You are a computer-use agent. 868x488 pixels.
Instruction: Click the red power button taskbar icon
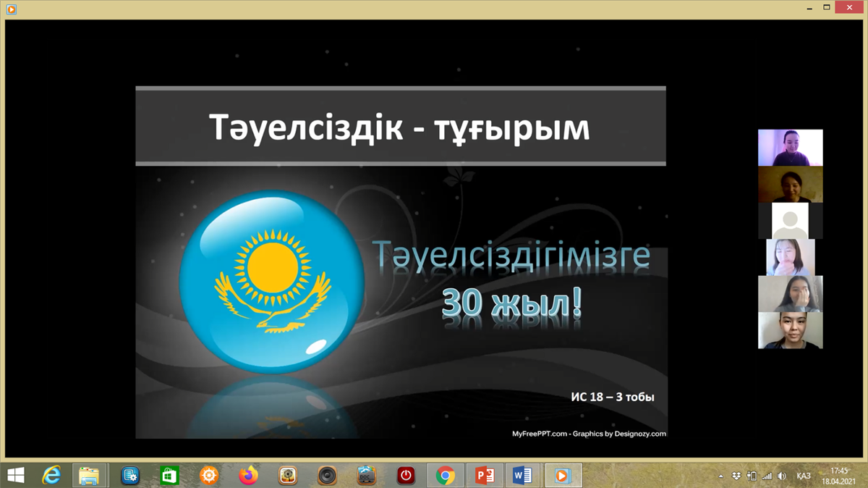point(406,476)
